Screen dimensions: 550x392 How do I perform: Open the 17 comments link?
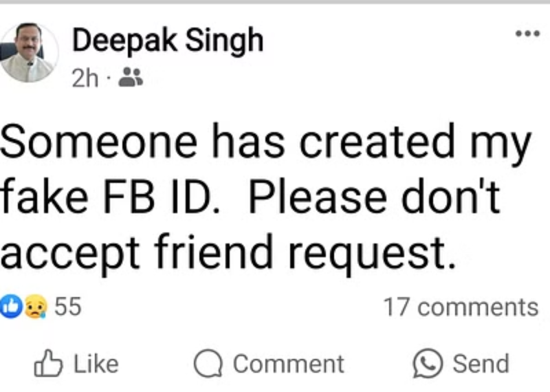[x=460, y=307]
